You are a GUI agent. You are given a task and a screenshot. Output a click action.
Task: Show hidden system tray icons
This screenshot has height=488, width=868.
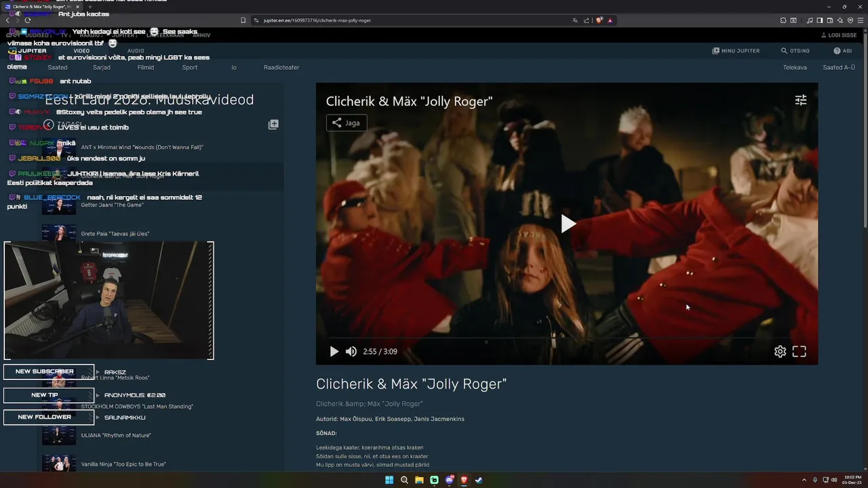click(x=804, y=480)
